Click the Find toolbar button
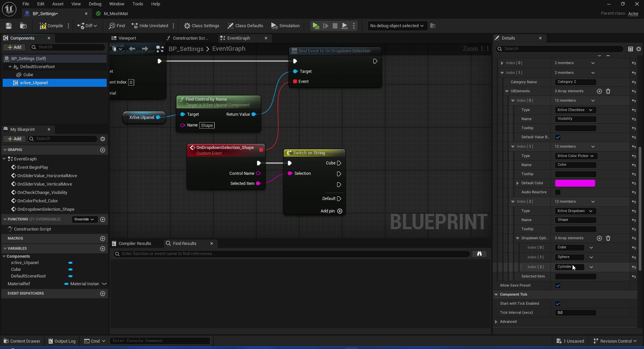This screenshot has height=349, width=644. [117, 26]
